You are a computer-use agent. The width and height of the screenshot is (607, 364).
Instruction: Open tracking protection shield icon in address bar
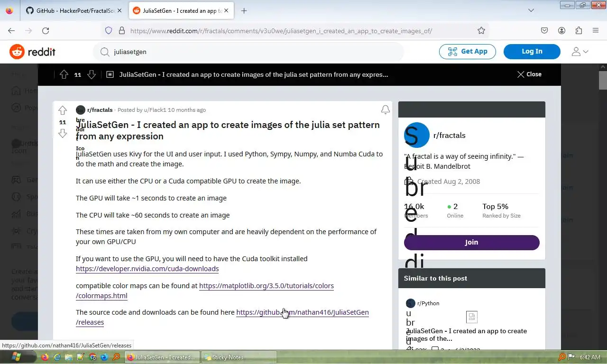coord(109,31)
